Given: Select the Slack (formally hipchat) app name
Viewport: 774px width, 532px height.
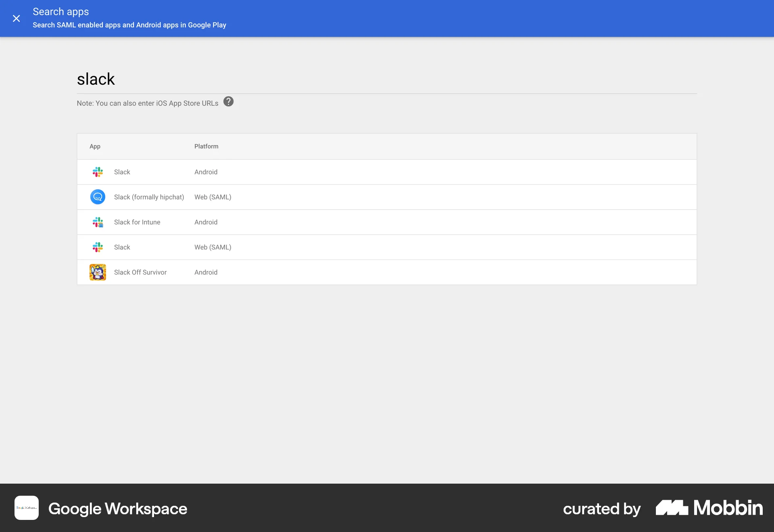Looking at the screenshot, I should point(149,197).
